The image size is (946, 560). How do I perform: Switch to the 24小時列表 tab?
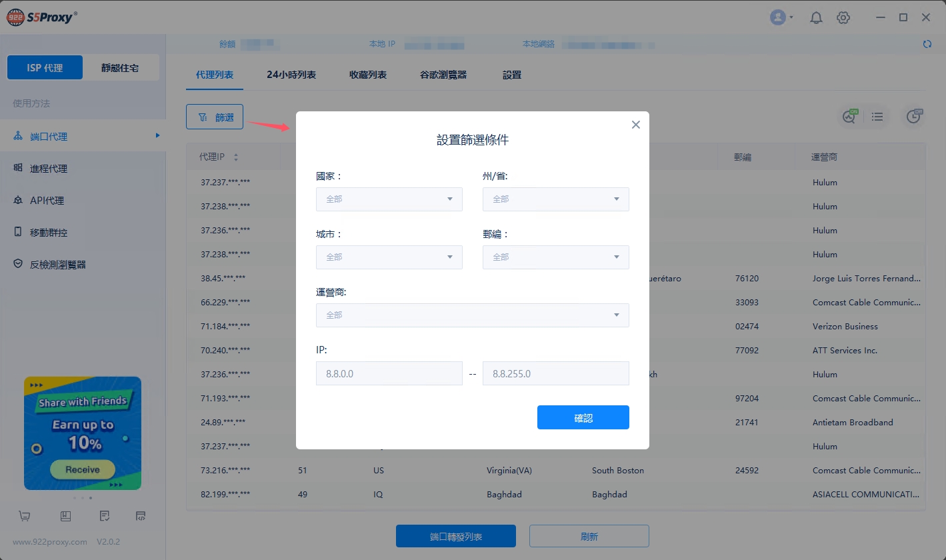(291, 75)
